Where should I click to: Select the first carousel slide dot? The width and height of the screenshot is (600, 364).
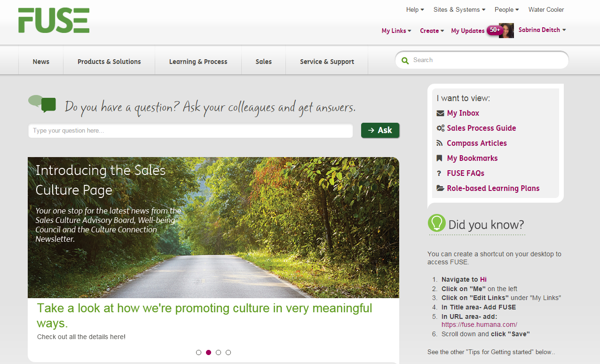coord(198,352)
